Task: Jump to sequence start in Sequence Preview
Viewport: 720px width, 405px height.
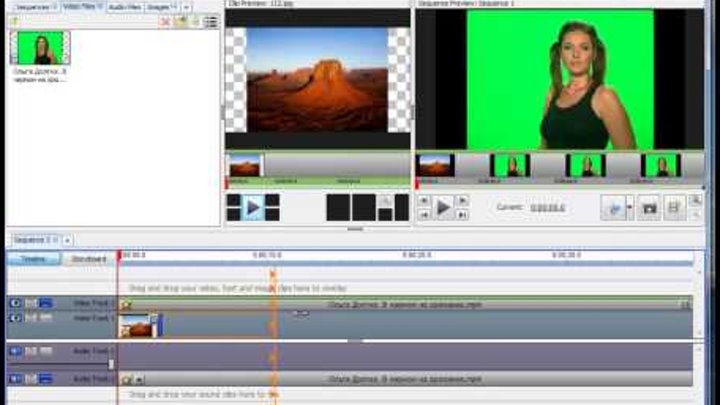Action: pyautogui.click(x=424, y=215)
